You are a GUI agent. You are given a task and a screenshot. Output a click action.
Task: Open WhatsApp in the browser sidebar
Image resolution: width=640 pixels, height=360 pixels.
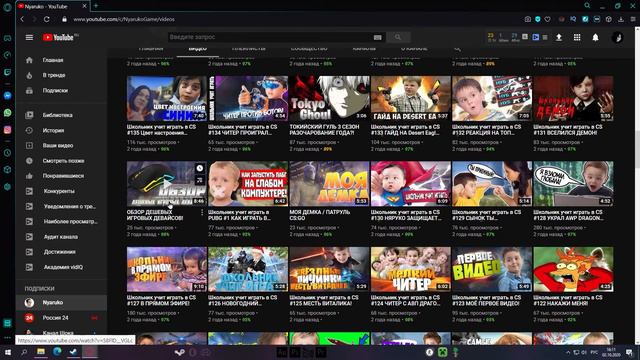click(x=7, y=113)
